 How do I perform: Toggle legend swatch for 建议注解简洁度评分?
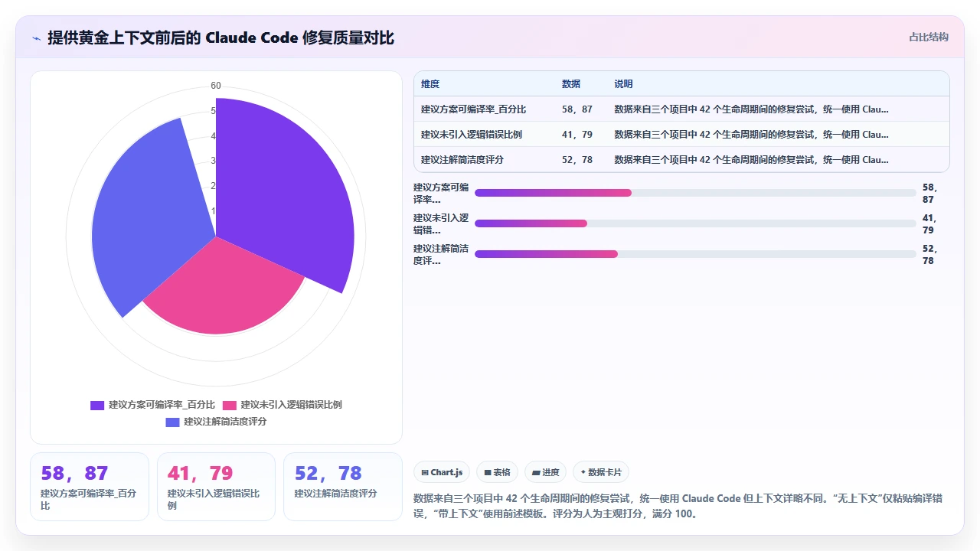(172, 422)
